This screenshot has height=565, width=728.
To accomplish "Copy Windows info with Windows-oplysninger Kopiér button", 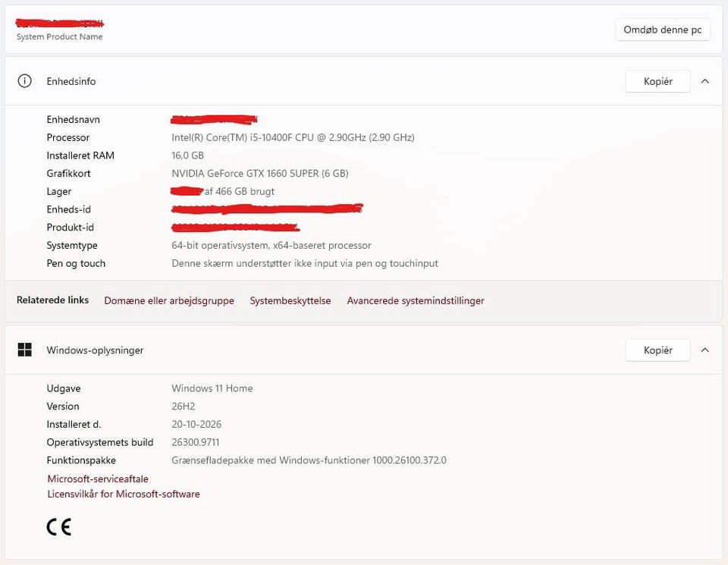I will (658, 350).
